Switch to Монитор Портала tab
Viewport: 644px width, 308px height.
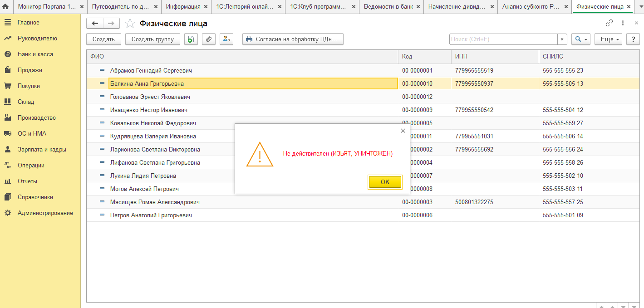[x=47, y=7]
